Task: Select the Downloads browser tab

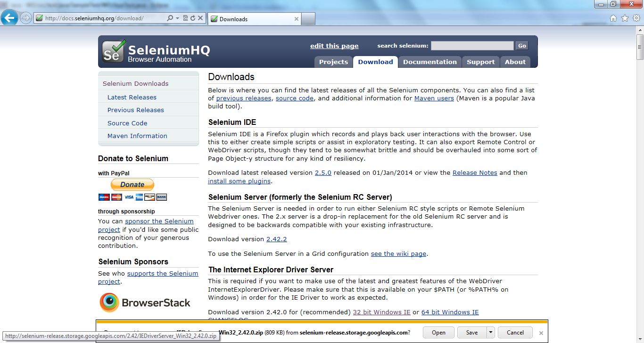Action: pyautogui.click(x=254, y=19)
